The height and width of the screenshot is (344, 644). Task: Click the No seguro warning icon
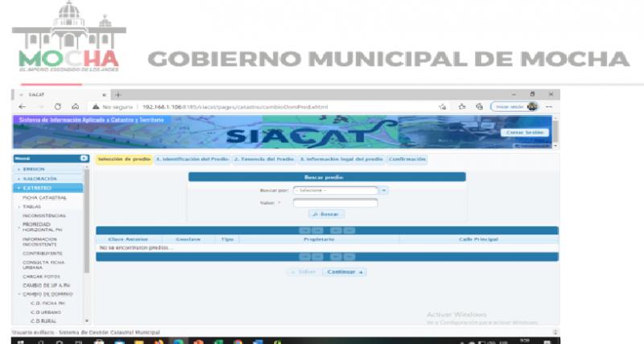coord(96,106)
